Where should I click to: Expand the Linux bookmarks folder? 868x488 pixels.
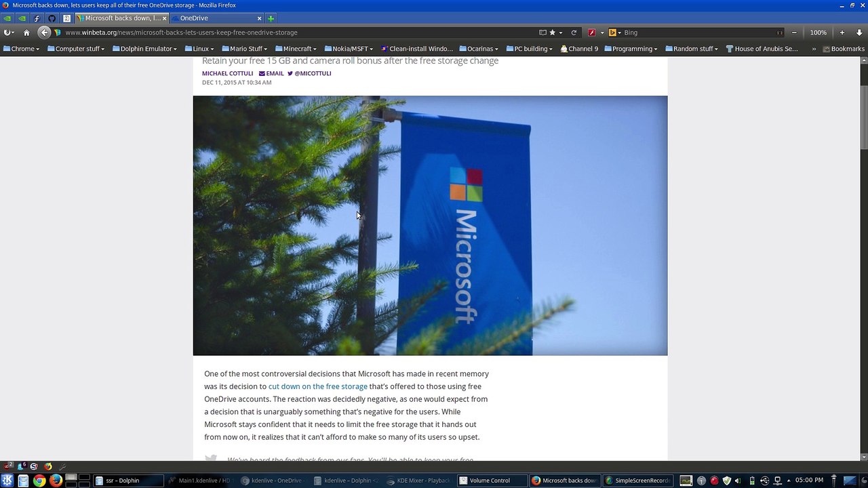199,49
